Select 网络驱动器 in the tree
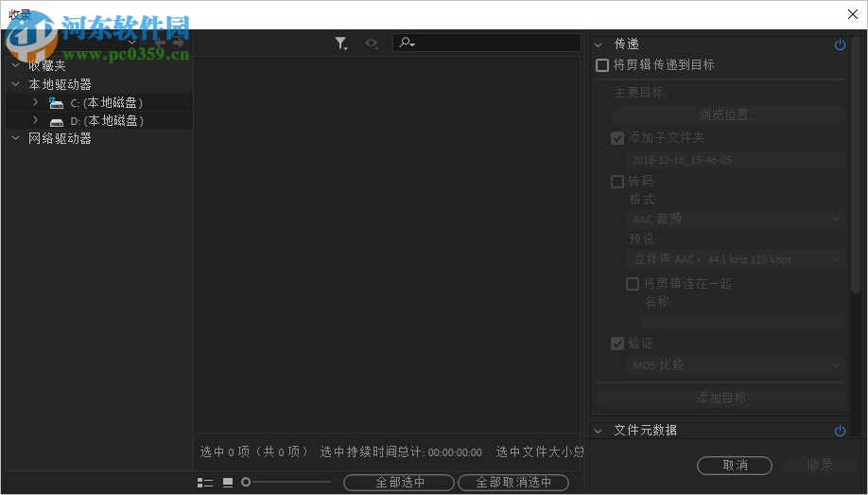 (x=60, y=138)
